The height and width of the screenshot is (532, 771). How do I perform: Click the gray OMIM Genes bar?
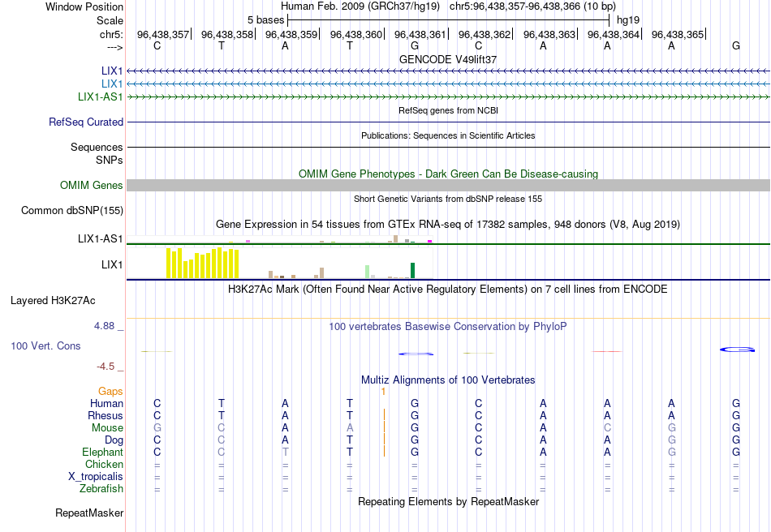coord(449,185)
